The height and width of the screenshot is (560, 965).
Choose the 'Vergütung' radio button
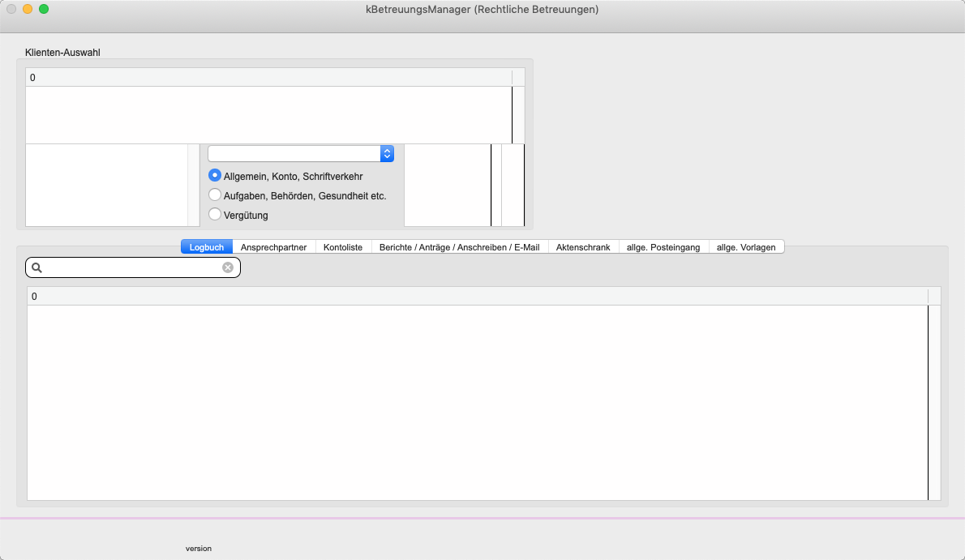coord(215,215)
